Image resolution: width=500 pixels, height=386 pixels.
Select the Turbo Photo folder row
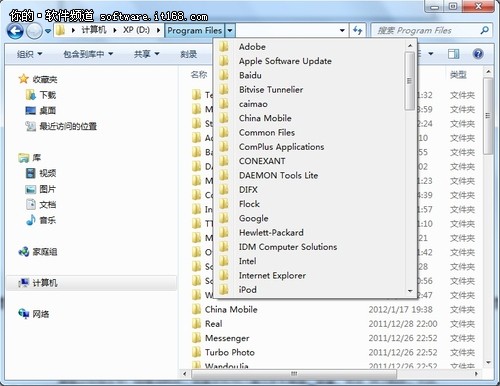click(333, 353)
